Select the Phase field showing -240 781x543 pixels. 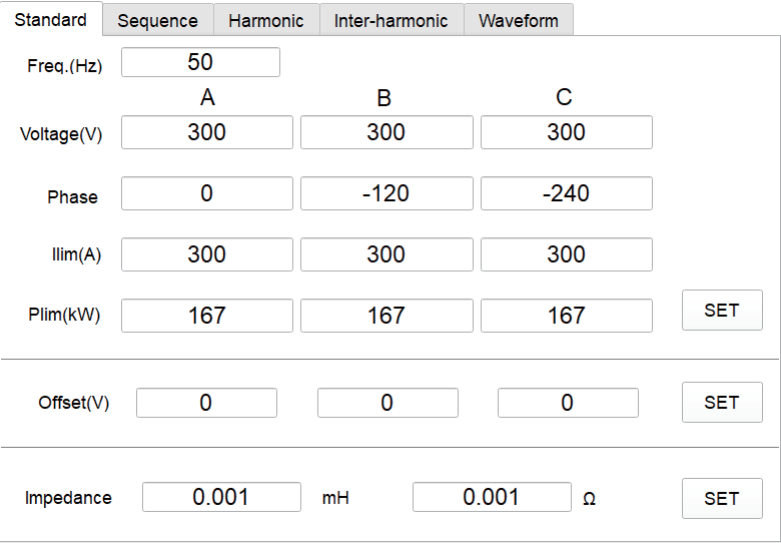pyautogui.click(x=566, y=193)
